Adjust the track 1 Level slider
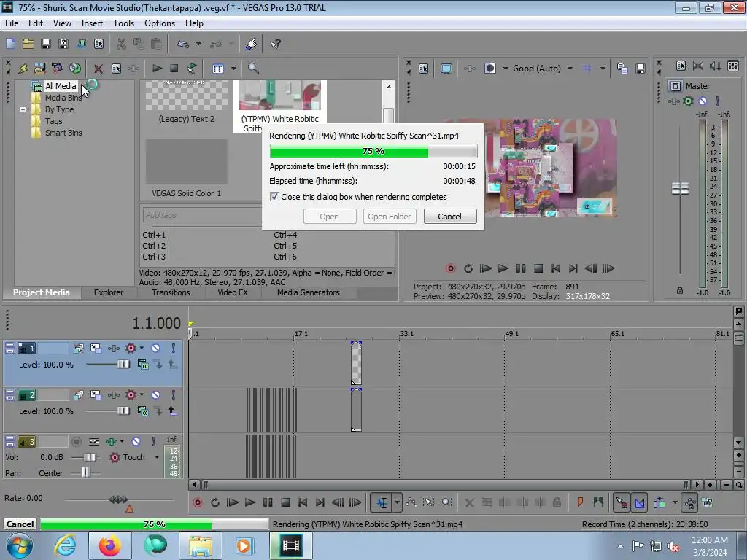 (123, 365)
